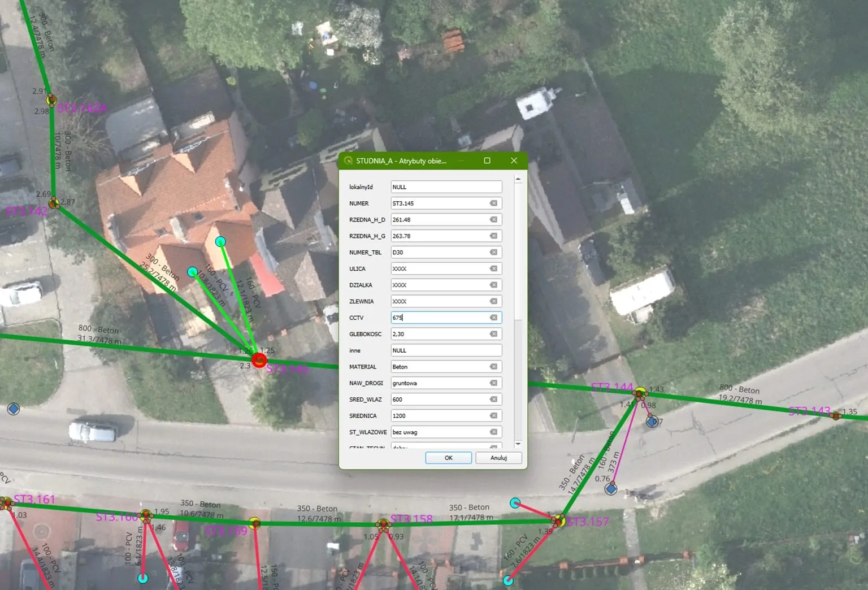Clear the ZLEWNIA field value

(493, 302)
